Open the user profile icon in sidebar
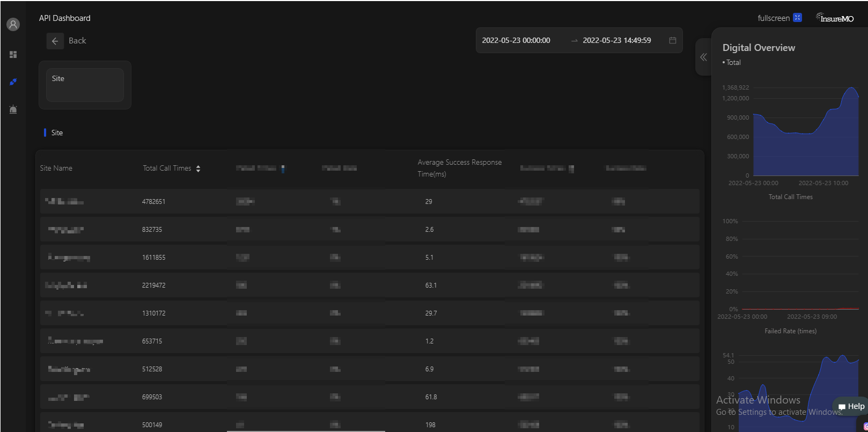 13,24
